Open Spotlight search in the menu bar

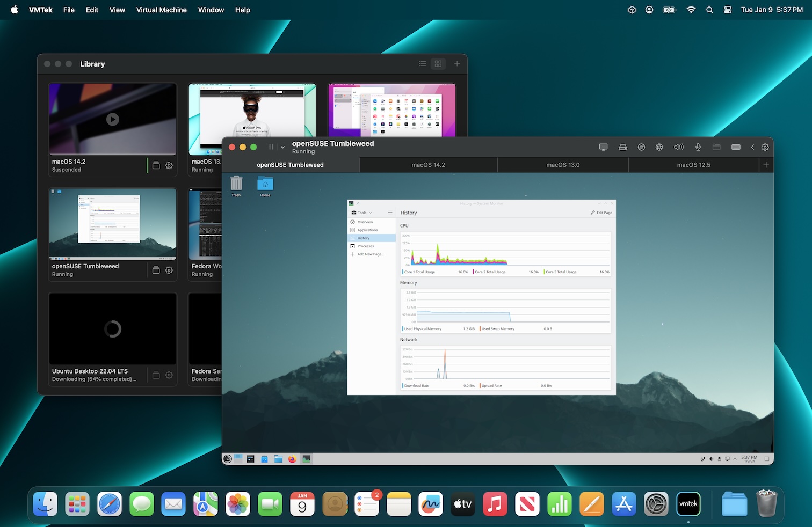710,10
